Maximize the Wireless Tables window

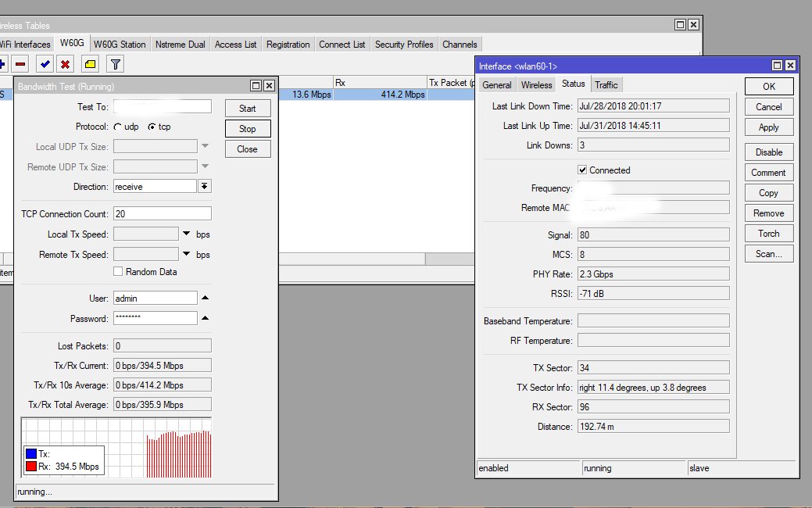[x=681, y=24]
